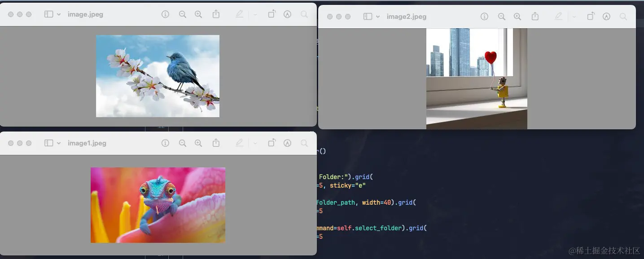
Task: Expand sidebar view options in image1.jpeg window
Action: [x=59, y=143]
